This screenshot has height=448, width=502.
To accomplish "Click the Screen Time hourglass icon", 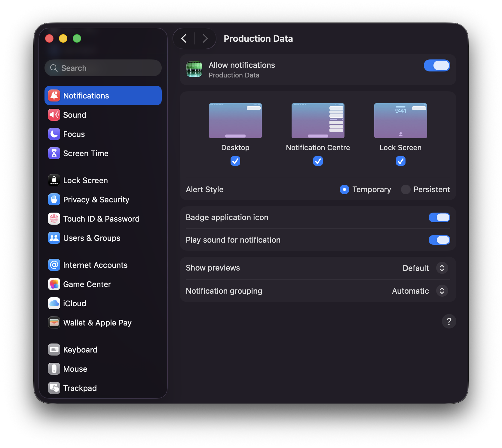I will pos(54,153).
